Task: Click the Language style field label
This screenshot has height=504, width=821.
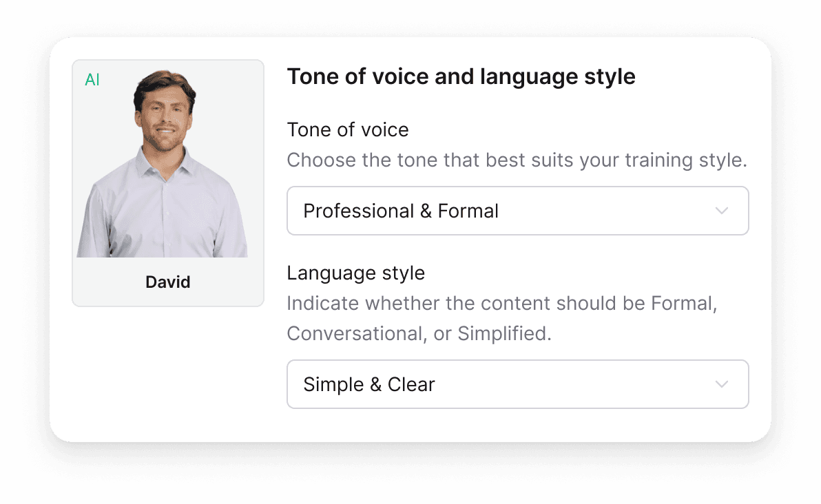Action: 355,273
